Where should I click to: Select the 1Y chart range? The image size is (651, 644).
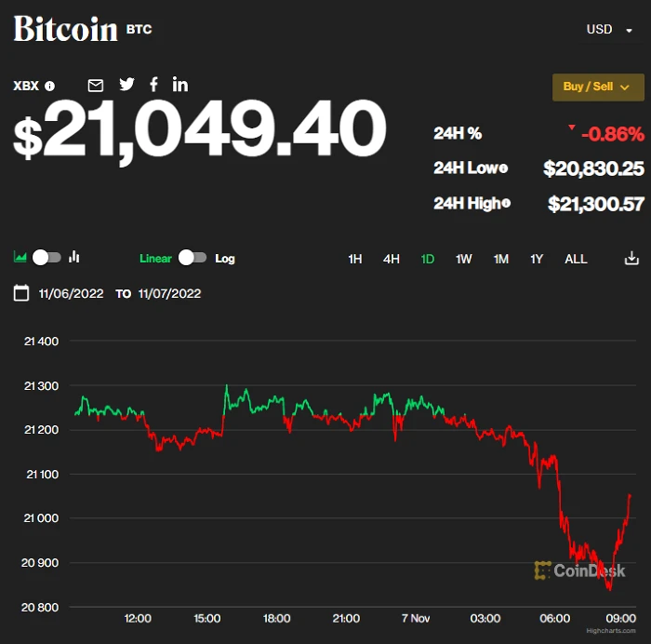tap(537, 259)
